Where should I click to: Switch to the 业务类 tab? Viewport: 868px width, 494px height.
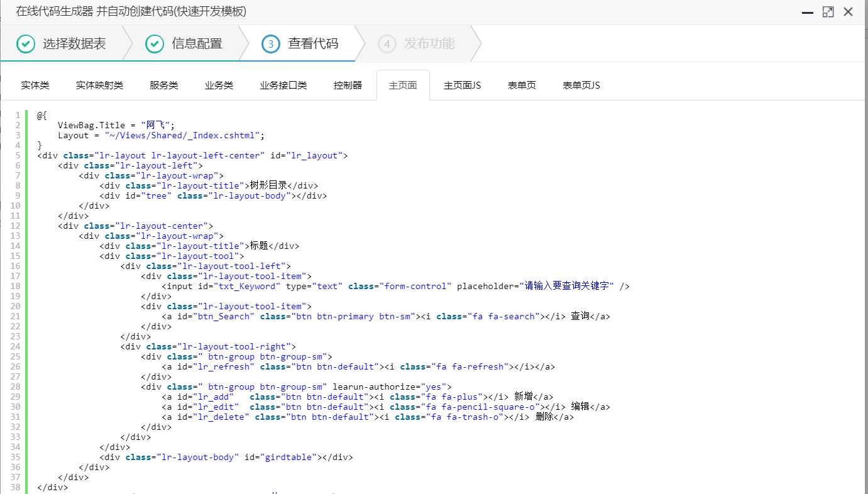[219, 85]
